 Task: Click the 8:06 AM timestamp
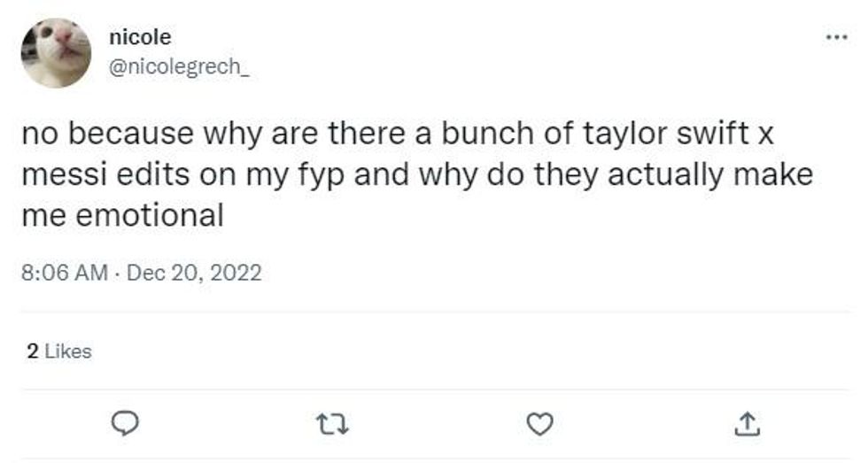click(x=64, y=272)
